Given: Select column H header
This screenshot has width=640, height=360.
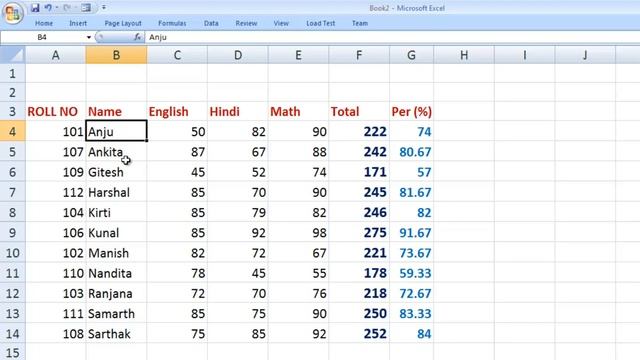Looking at the screenshot, I should coord(464,55).
